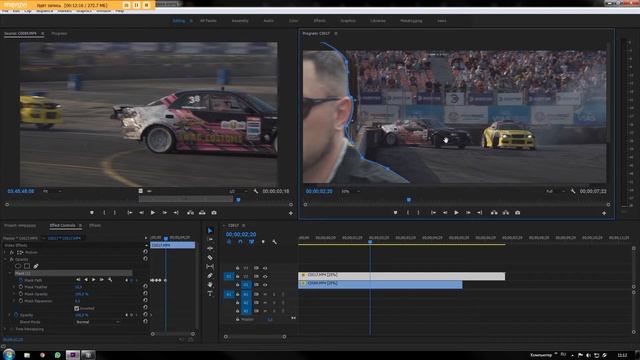Open Program monitor button editor plus
This screenshot has width=640, height=360.
tap(604, 213)
